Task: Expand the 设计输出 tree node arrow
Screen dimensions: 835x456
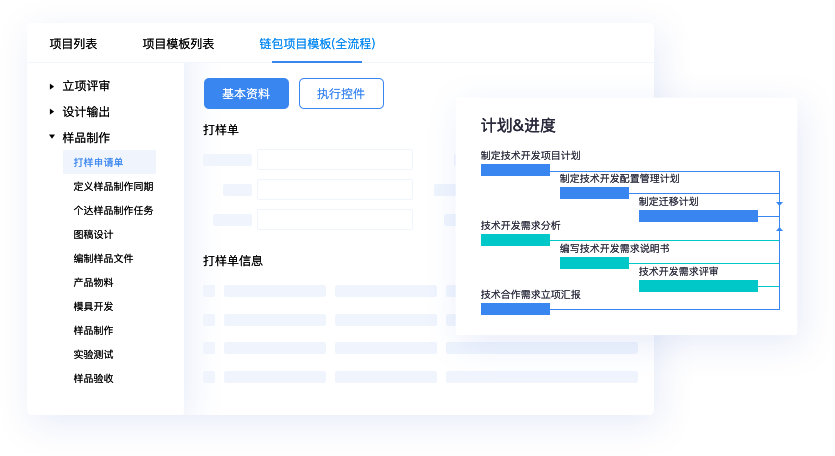Action: pos(52,112)
